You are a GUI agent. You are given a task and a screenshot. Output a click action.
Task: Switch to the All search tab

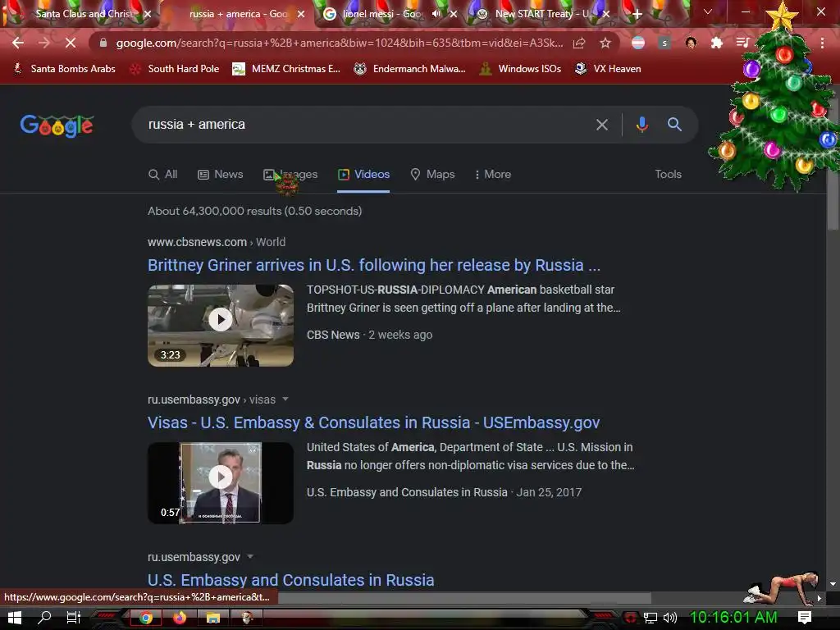coord(163,175)
